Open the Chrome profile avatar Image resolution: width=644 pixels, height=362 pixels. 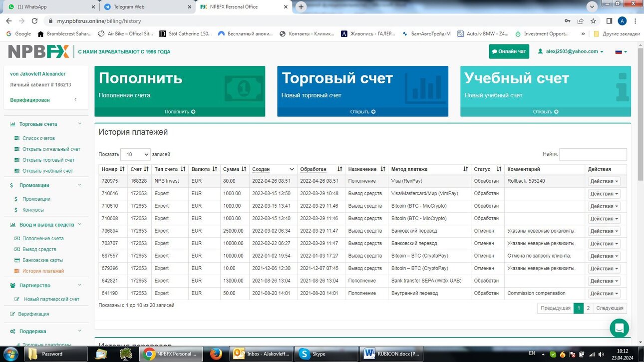622,21
